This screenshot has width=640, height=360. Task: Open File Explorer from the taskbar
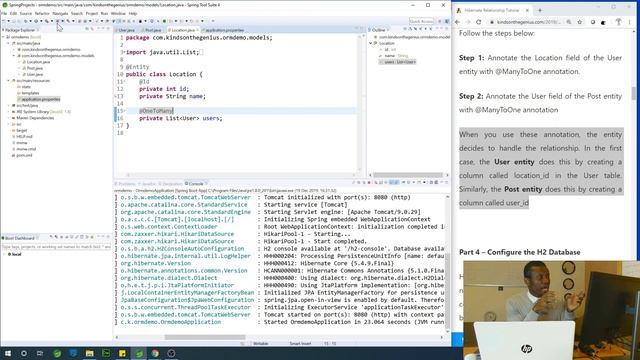pos(89,353)
